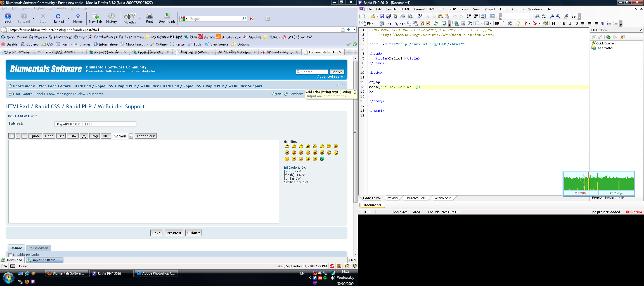Run ABC spell check in Rapid PHP
Image resolution: width=644 pixels, height=286 pixels.
click(420, 16)
